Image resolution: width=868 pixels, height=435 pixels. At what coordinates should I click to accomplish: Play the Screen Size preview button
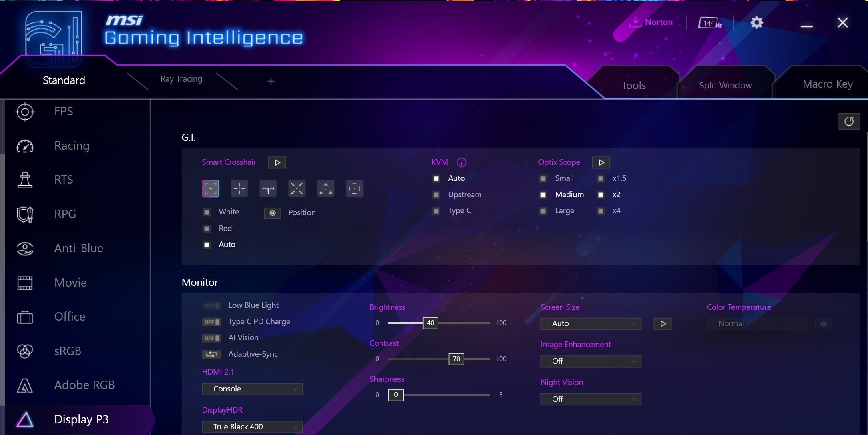tap(663, 324)
